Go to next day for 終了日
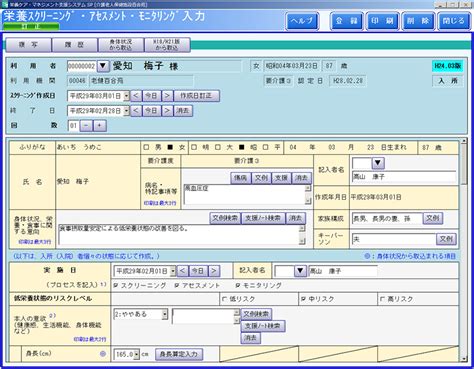The height and width of the screenshot is (369, 474). click(167, 111)
